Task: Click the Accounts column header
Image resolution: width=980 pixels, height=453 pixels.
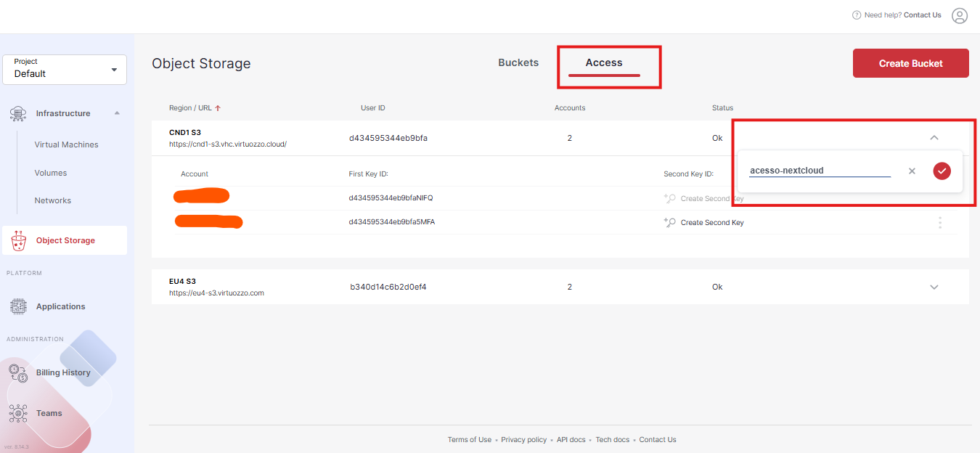Action: pyautogui.click(x=570, y=108)
